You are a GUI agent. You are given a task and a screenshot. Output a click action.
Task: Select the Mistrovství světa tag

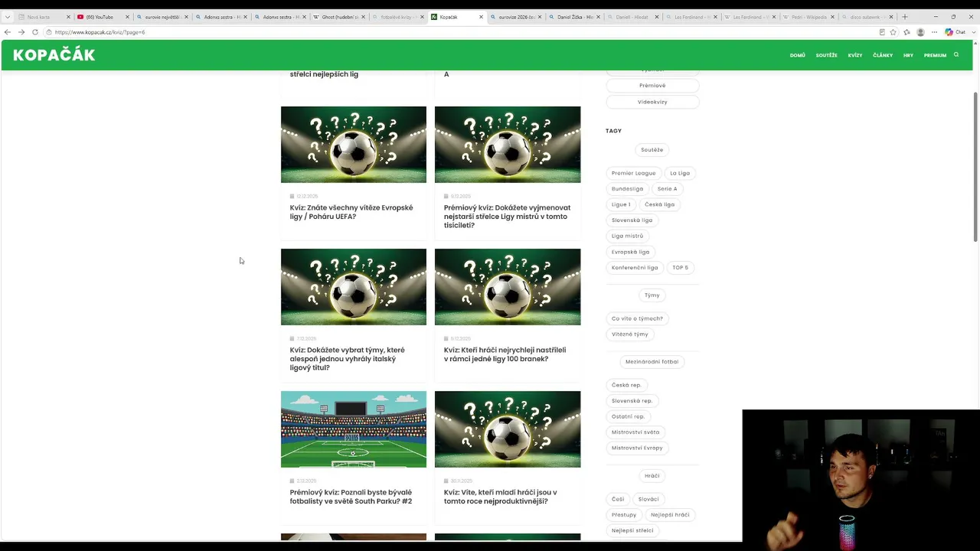635,432
